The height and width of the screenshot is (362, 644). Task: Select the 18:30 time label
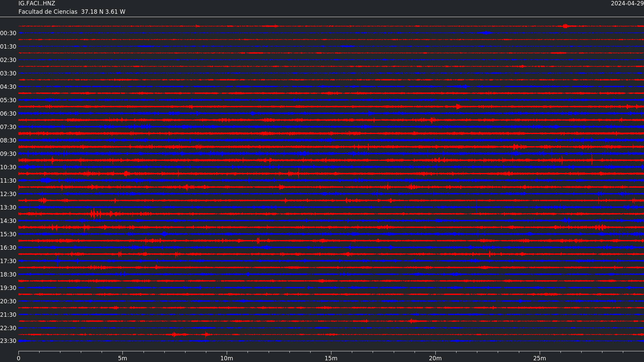click(x=8, y=275)
